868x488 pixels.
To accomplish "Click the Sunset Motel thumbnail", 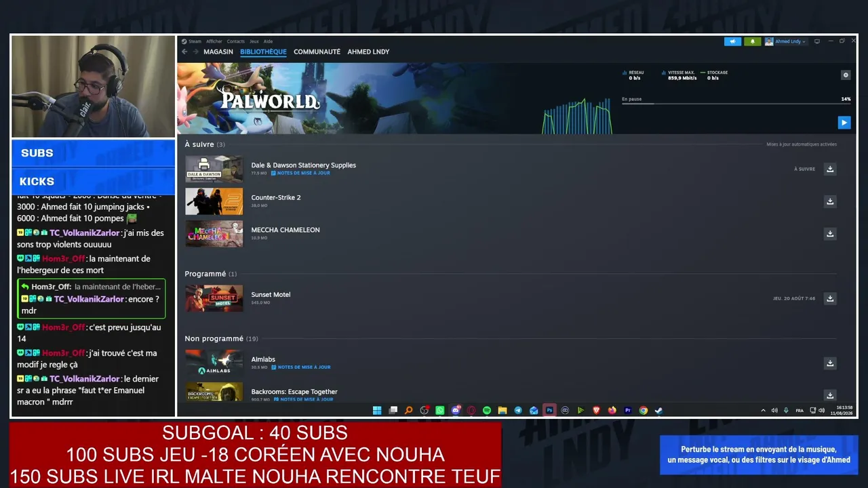I will [x=214, y=298].
